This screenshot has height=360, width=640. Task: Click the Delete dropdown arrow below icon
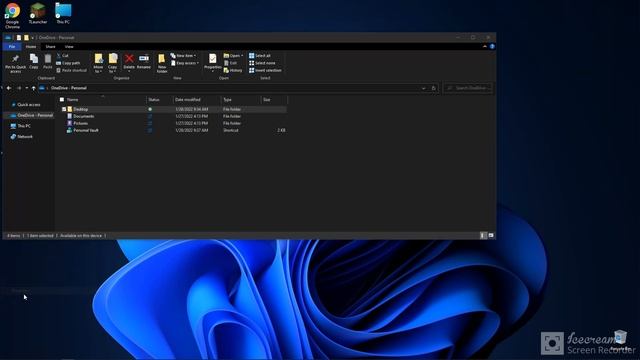coord(129,72)
